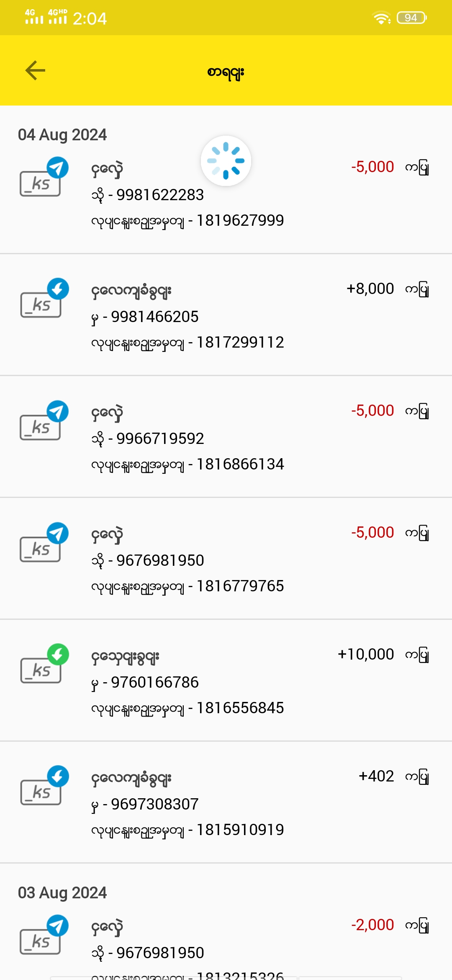Tap cash-in icon for transaction 1815910919
The image size is (452, 980).
click(44, 787)
